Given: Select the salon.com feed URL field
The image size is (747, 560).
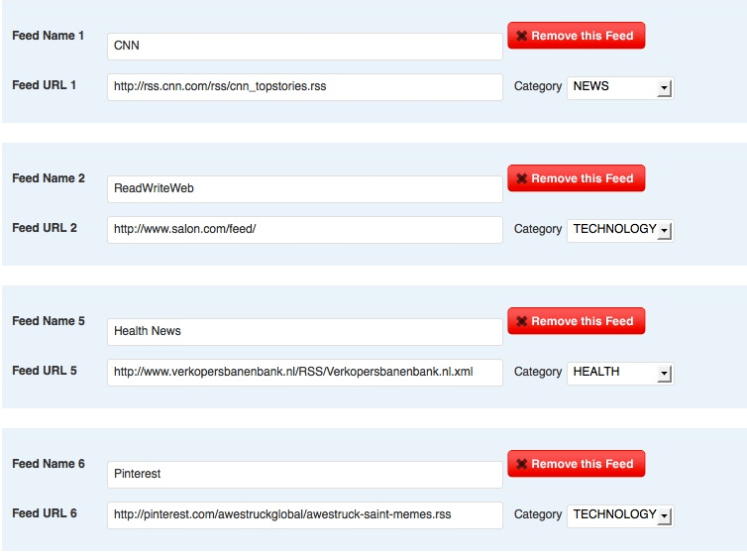Looking at the screenshot, I should (x=305, y=230).
